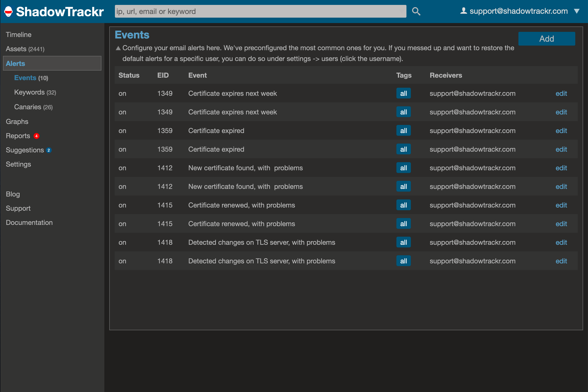Open the account dropdown arrow next to support@shadowtrackr.com
The image size is (588, 392).
577,11
